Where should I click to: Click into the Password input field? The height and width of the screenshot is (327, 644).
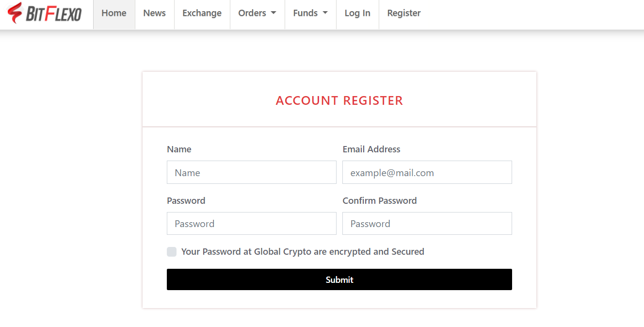click(251, 224)
